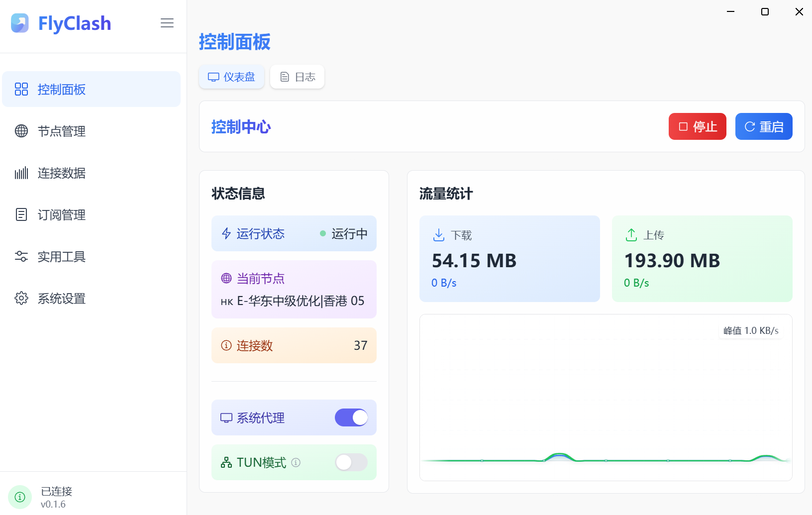Click the lightning icon beside 运行状态
Image resolution: width=812 pixels, height=515 pixels.
(x=226, y=233)
